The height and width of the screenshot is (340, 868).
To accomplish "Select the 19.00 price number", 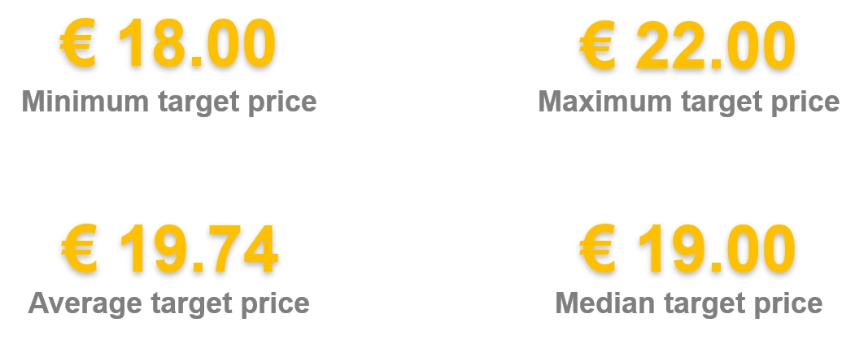I will click(717, 249).
